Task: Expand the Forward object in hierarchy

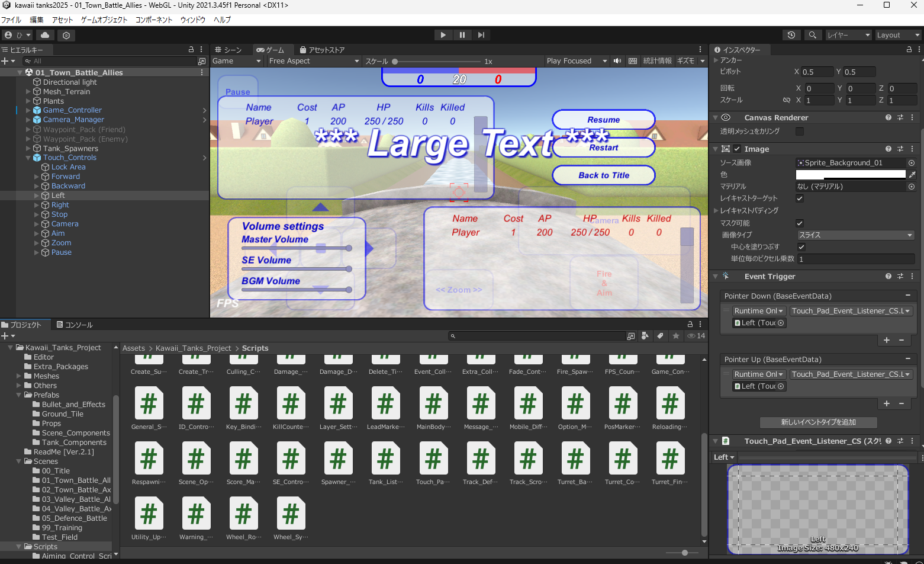Action: (37, 177)
